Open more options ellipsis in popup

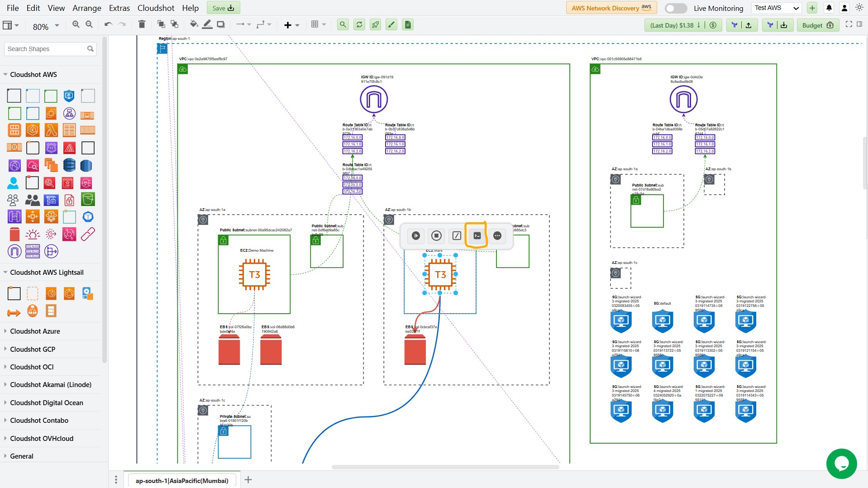click(497, 236)
